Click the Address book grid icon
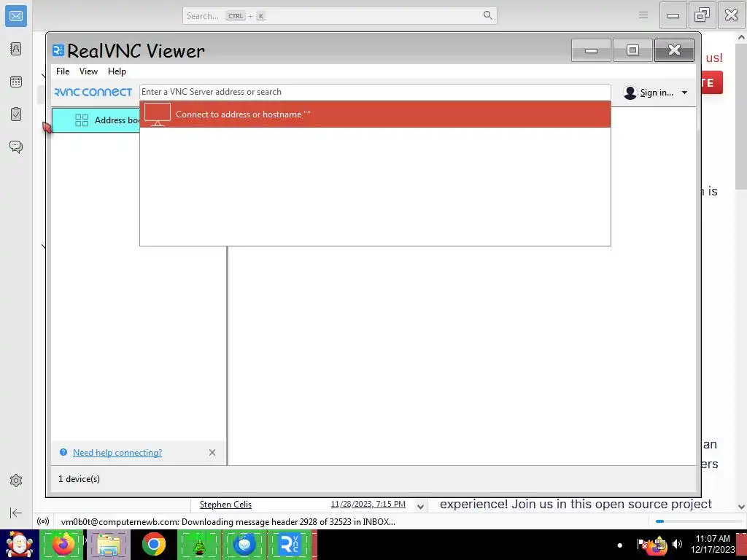Viewport: 747px width, 560px height. [x=82, y=120]
